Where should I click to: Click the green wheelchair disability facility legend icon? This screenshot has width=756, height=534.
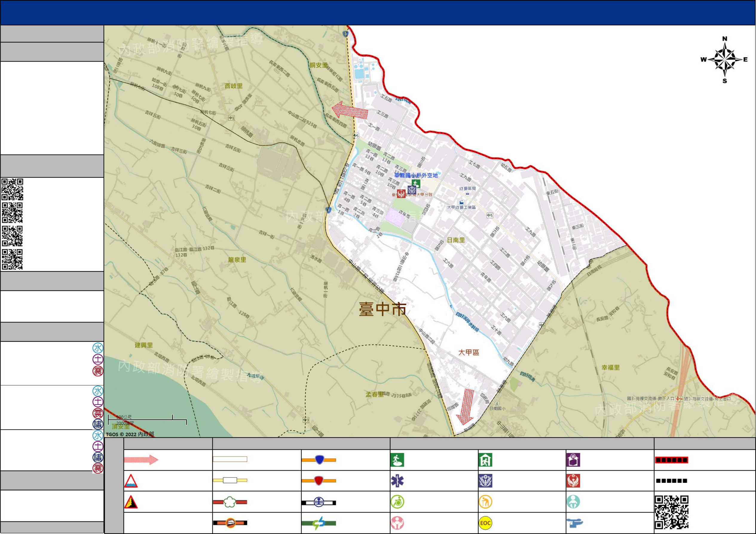pyautogui.click(x=397, y=502)
